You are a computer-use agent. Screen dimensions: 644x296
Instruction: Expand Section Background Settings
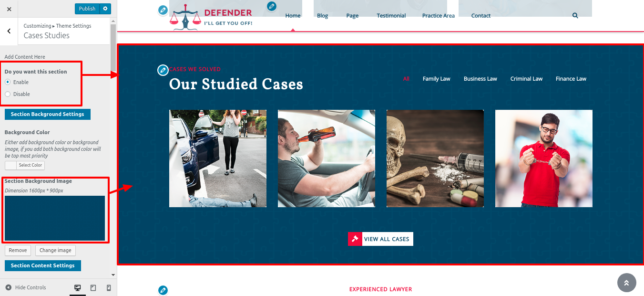[47, 114]
